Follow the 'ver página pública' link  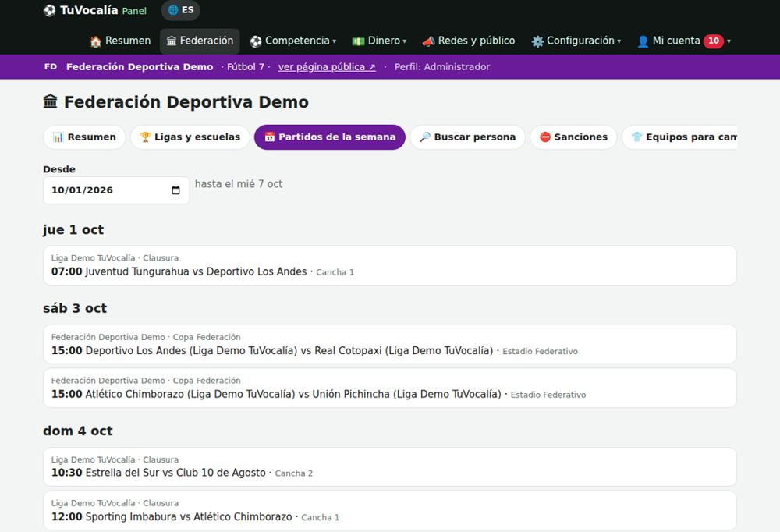tap(327, 66)
